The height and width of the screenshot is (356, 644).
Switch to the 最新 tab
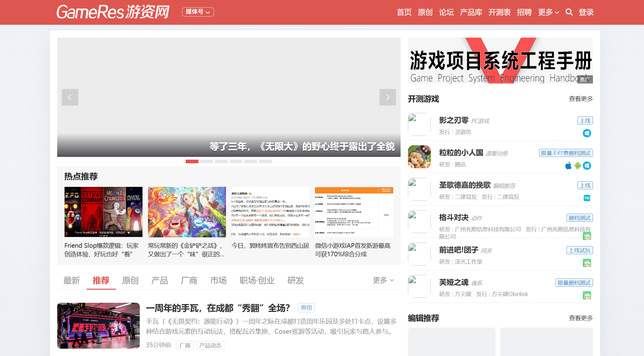click(72, 280)
